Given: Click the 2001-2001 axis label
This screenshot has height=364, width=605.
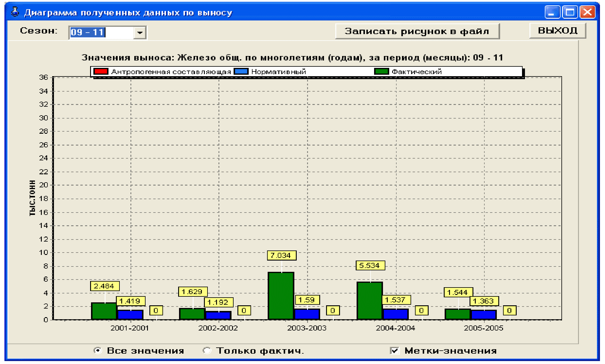Looking at the screenshot, I should [x=130, y=328].
